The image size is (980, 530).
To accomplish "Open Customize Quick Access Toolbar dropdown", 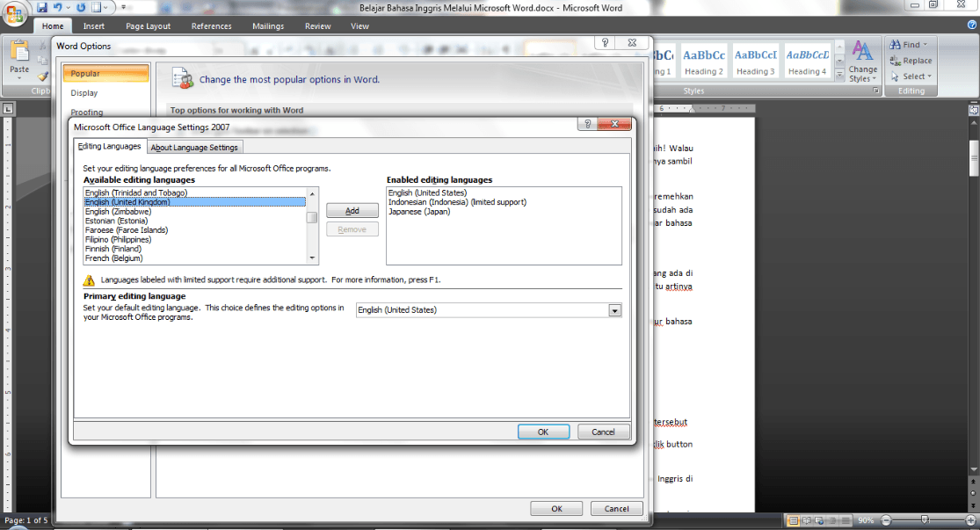I will coord(123,8).
